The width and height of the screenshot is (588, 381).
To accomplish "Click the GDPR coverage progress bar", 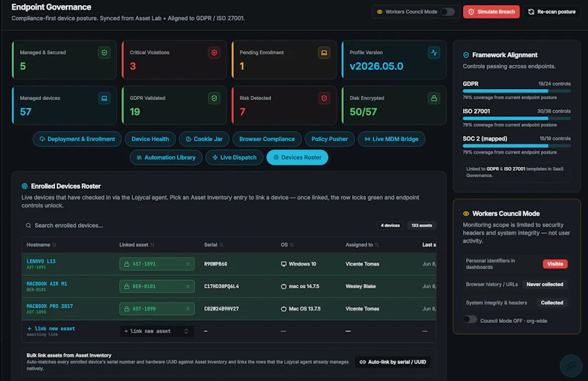I will 517,91.
